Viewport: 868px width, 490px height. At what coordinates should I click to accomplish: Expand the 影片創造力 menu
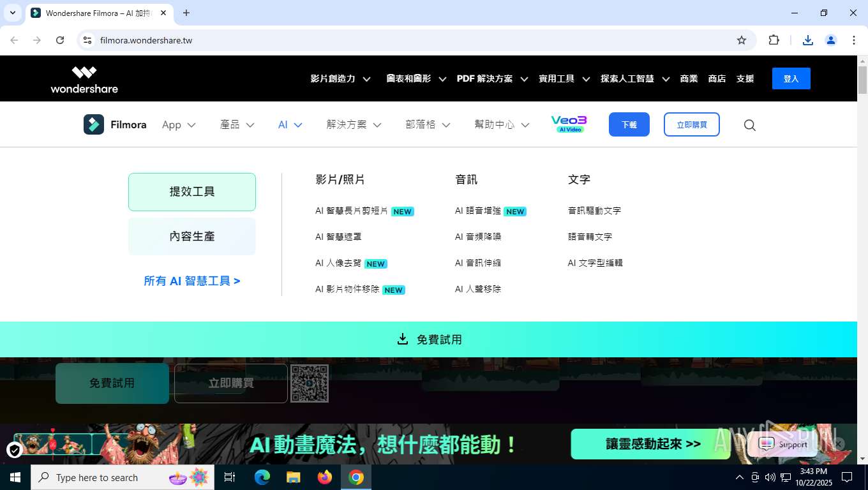pos(340,78)
